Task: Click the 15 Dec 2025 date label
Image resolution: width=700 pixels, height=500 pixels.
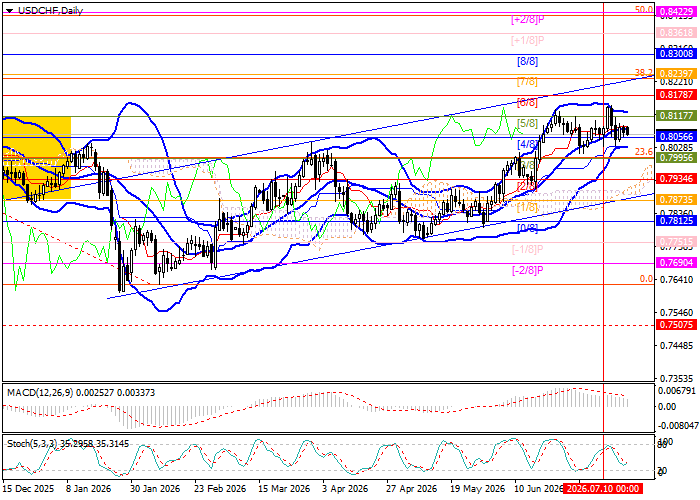Action: pos(29,489)
